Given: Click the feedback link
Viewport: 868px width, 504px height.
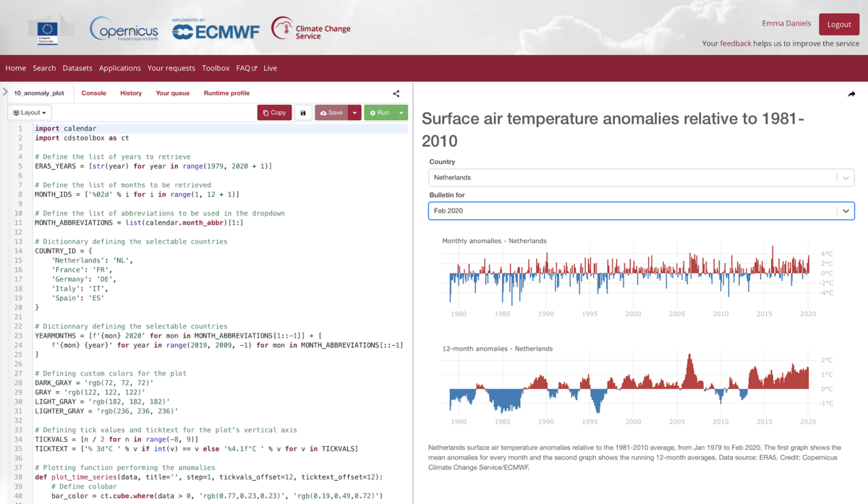Looking at the screenshot, I should (x=736, y=43).
